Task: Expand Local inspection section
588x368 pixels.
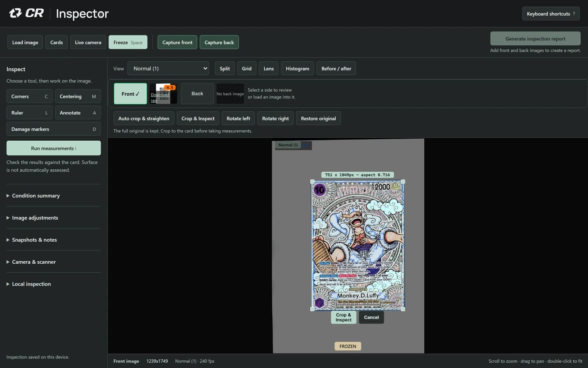Action: pos(53,284)
